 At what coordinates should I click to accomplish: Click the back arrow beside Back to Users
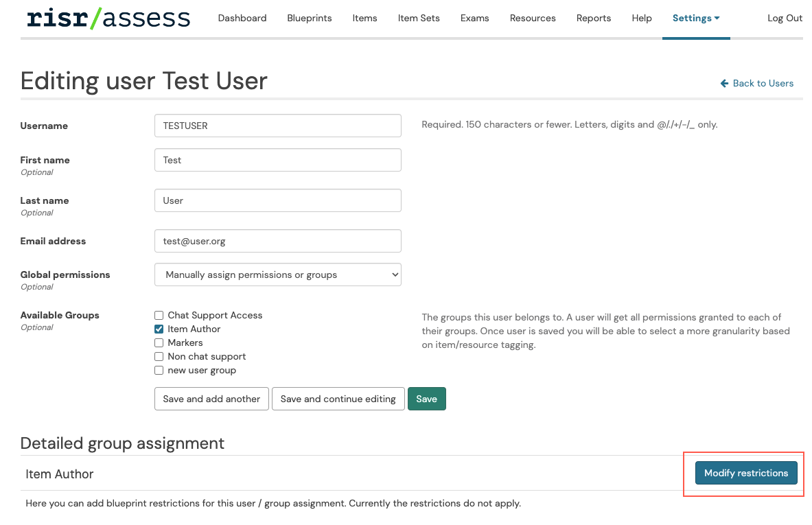(x=725, y=83)
